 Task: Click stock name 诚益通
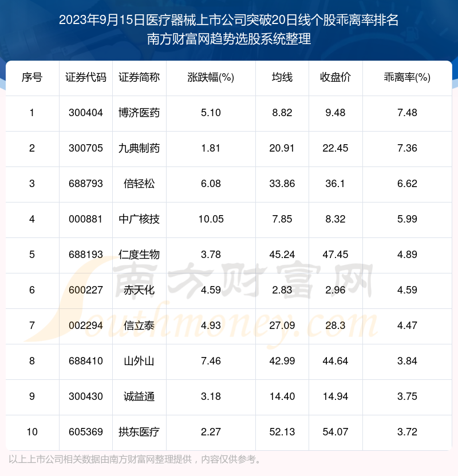[x=139, y=396]
